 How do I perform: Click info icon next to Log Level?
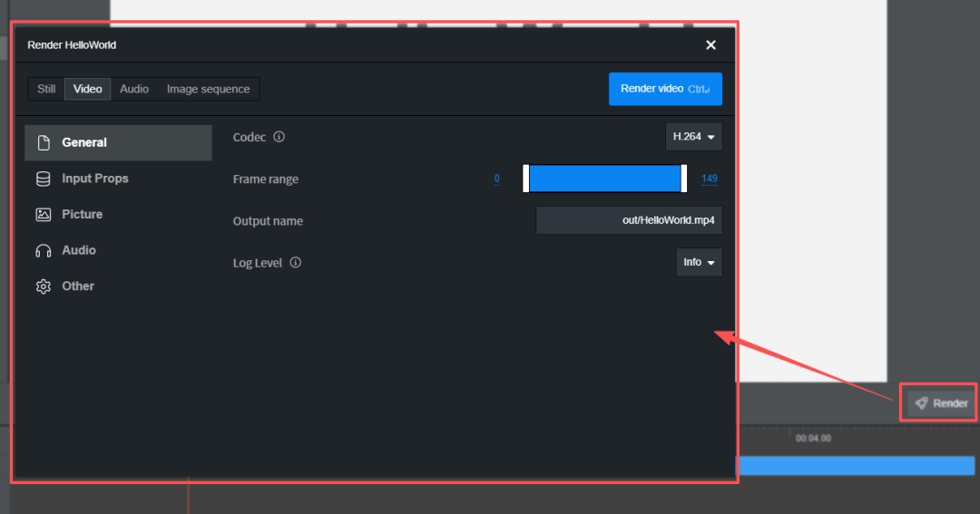[295, 263]
